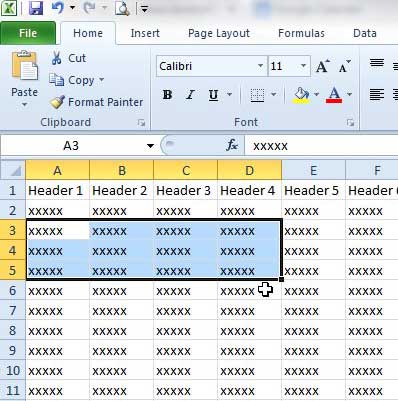Select column E header

(313, 170)
